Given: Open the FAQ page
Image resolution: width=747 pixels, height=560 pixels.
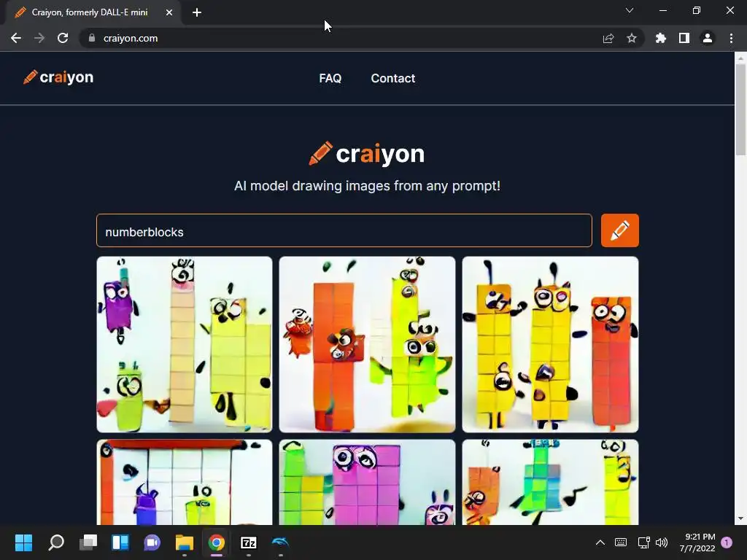Looking at the screenshot, I should pyautogui.click(x=330, y=78).
